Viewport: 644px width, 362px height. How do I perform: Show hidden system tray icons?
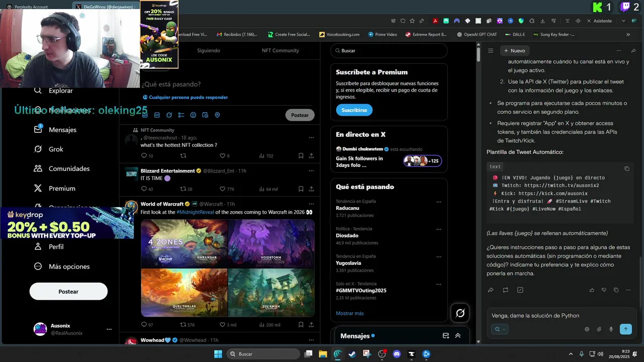tap(572, 354)
